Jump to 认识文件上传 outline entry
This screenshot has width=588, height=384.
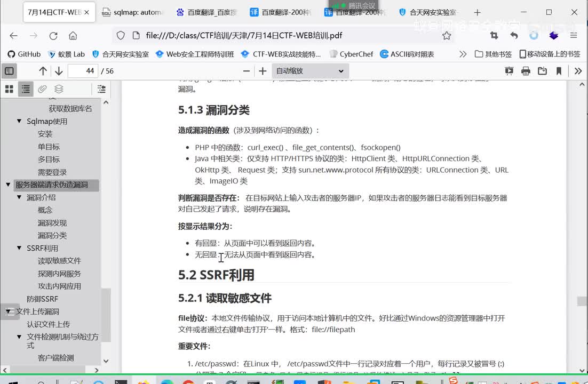(x=49, y=324)
